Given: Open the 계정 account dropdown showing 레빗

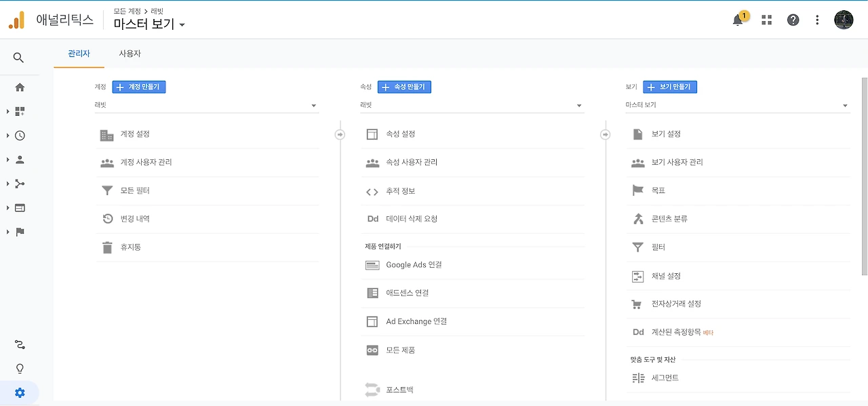Looking at the screenshot, I should point(206,105).
